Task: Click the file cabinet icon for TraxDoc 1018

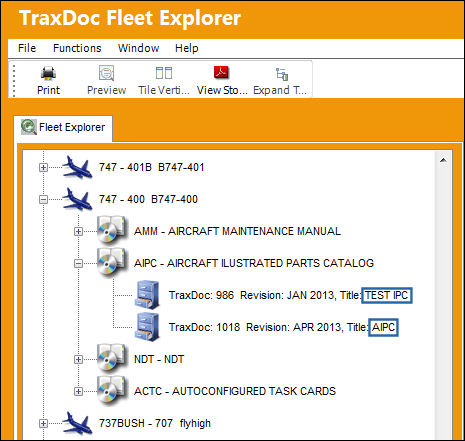Action: coord(147,327)
